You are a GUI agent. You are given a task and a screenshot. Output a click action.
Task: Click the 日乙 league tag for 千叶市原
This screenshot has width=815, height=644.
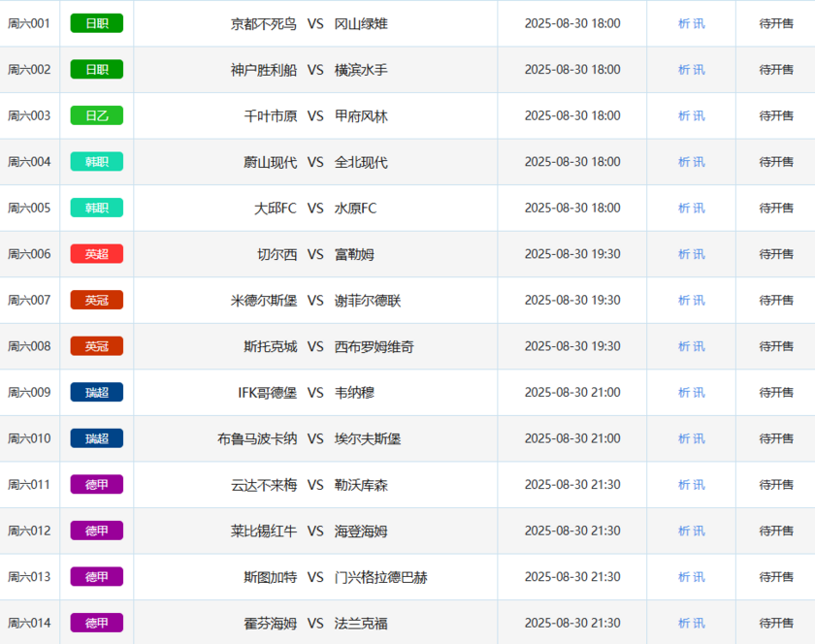coord(97,115)
